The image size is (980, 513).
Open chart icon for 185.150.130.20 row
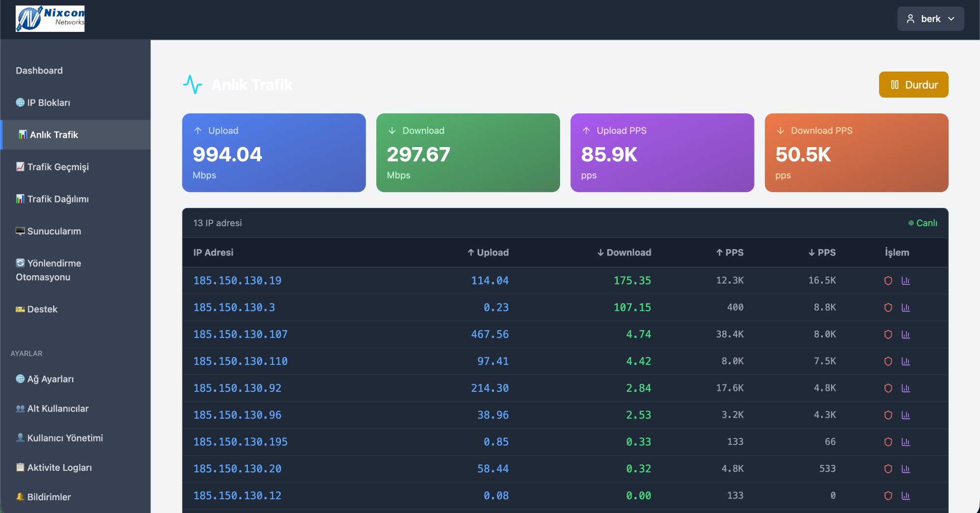coord(906,469)
